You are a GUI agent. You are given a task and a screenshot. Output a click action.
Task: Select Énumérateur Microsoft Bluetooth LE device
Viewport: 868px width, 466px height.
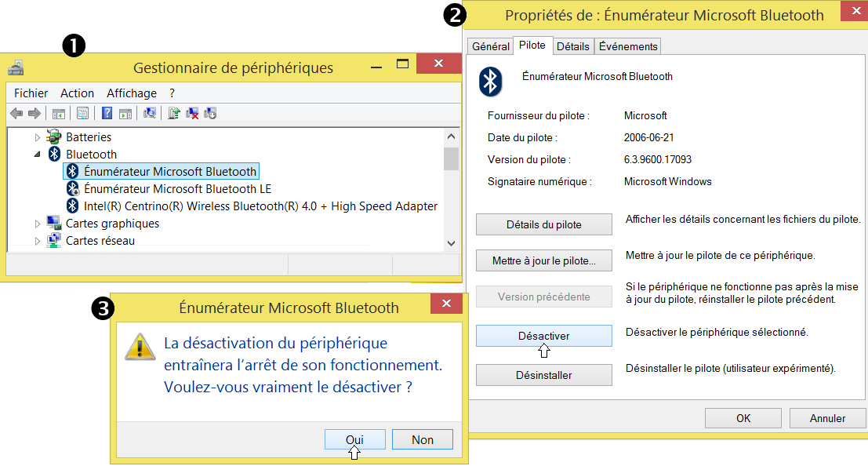(177, 189)
